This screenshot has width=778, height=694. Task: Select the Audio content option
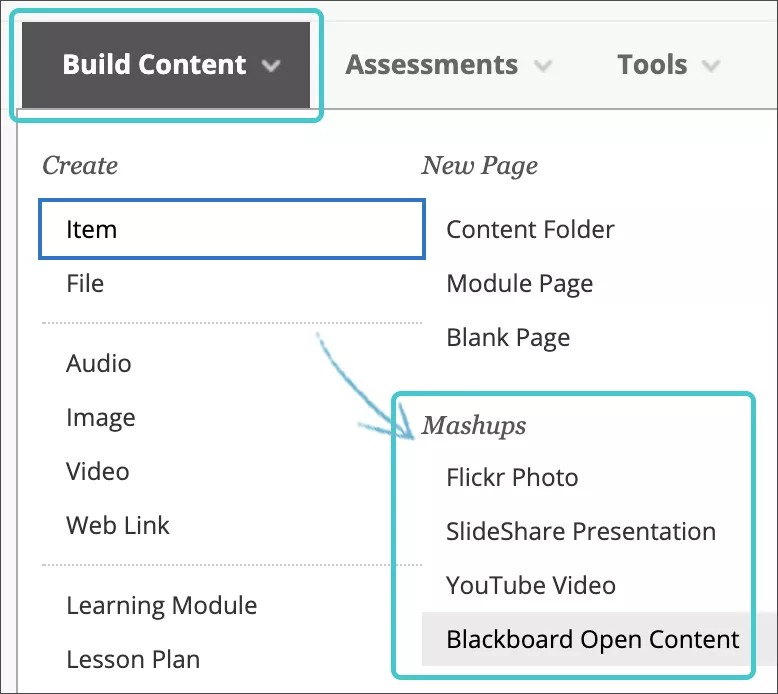click(x=99, y=364)
